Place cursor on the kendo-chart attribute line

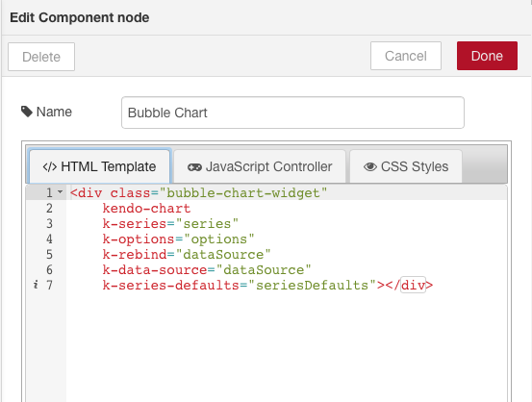point(146,209)
